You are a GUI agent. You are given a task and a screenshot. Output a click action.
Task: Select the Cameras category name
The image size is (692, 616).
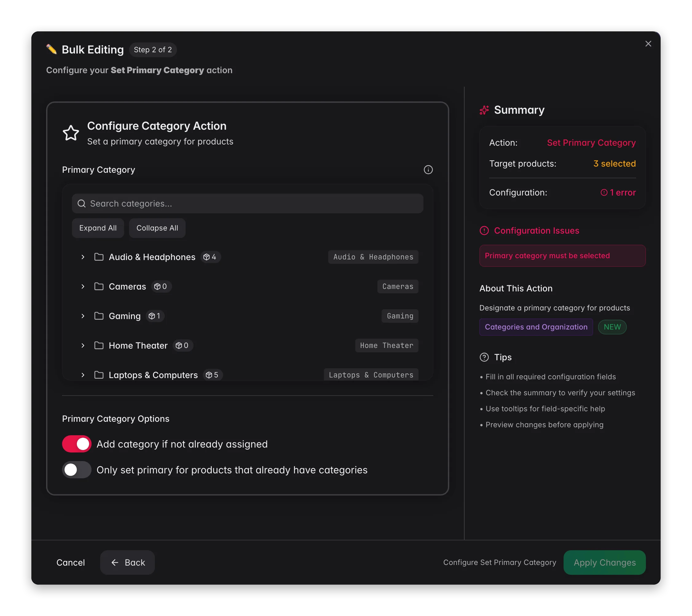(127, 286)
